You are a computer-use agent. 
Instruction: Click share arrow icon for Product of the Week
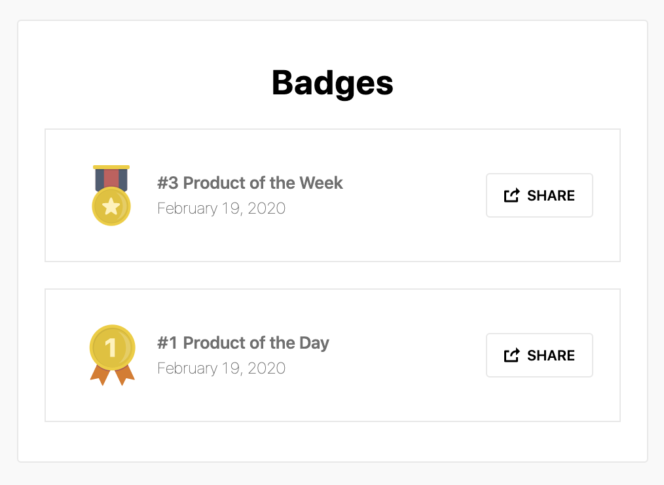tap(512, 195)
